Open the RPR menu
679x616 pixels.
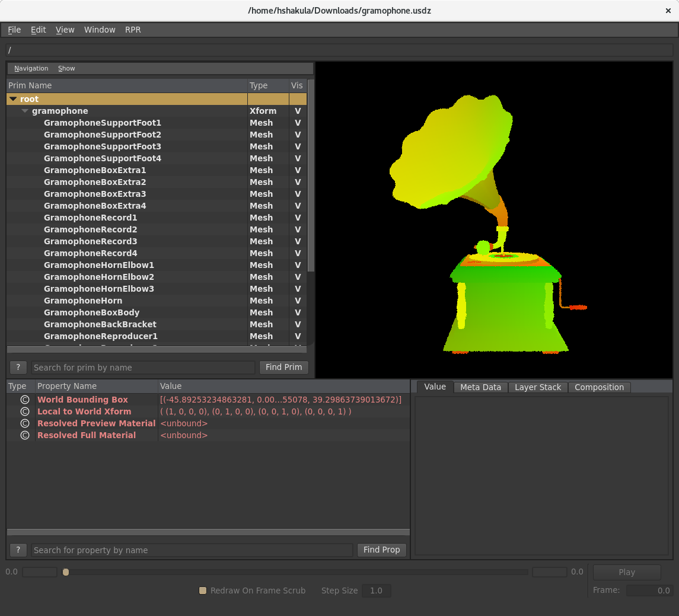click(x=133, y=30)
